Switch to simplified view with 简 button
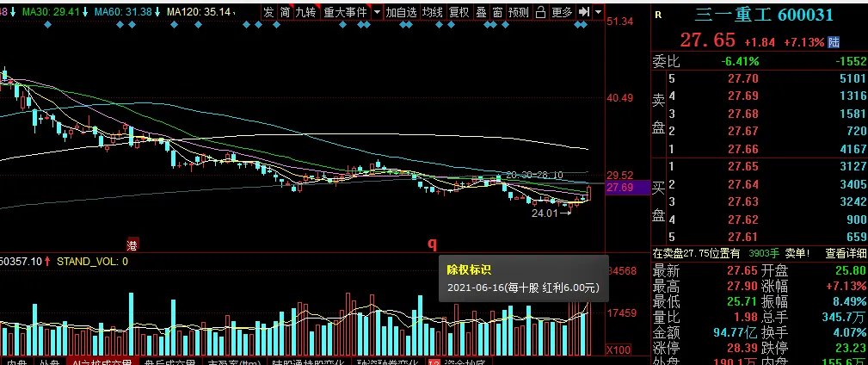The image size is (868, 365). [x=285, y=12]
